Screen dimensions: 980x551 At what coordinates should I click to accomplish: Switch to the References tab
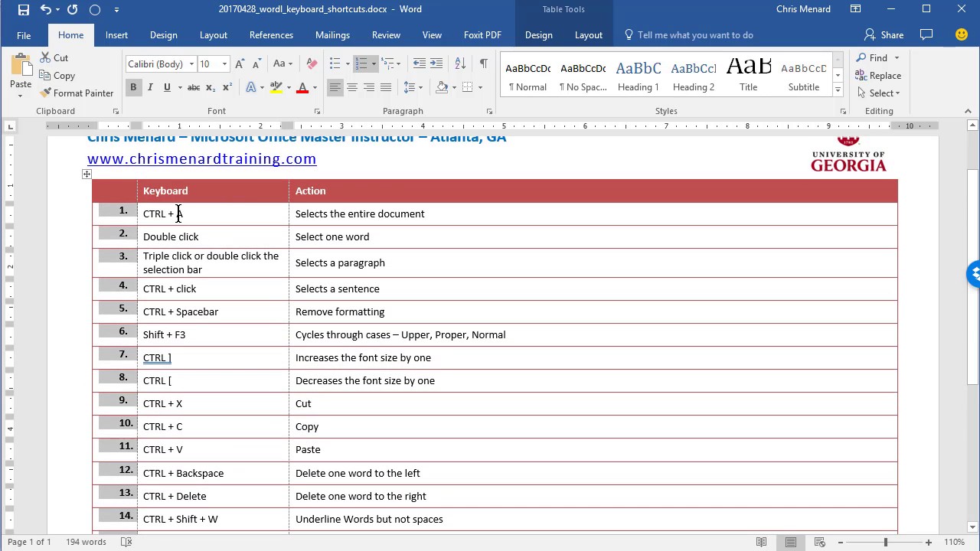click(x=271, y=35)
